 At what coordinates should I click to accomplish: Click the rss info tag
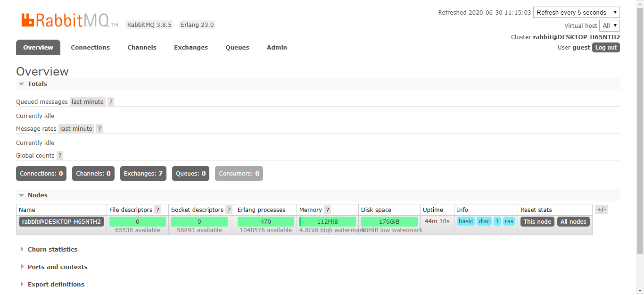click(x=509, y=221)
